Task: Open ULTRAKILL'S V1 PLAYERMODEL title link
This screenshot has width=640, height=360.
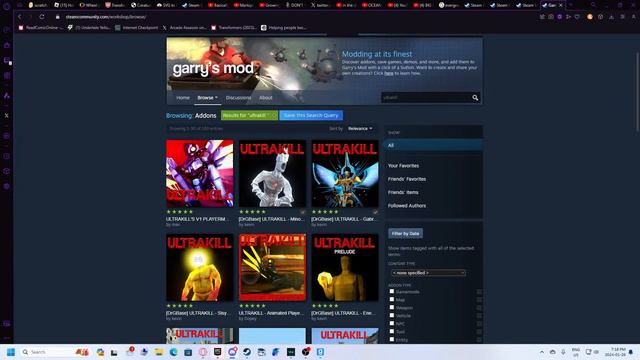Action: (x=197, y=219)
